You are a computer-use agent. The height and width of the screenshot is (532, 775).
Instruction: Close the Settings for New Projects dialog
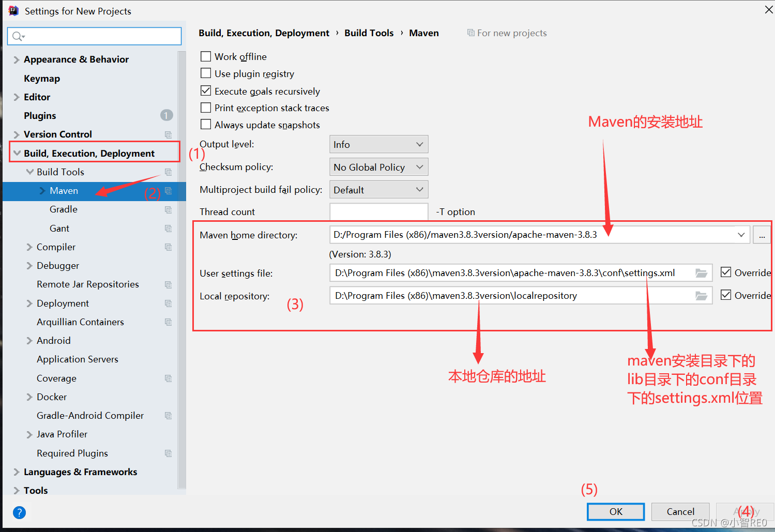tap(769, 10)
